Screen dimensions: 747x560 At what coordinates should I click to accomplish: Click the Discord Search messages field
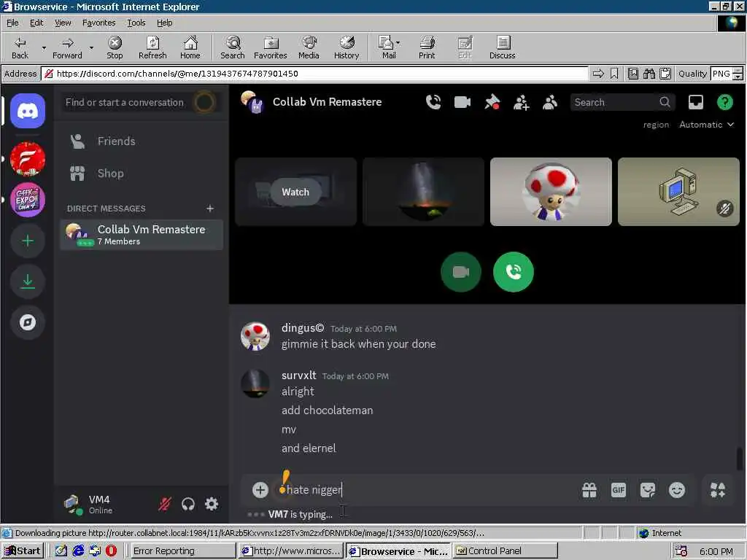622,102
